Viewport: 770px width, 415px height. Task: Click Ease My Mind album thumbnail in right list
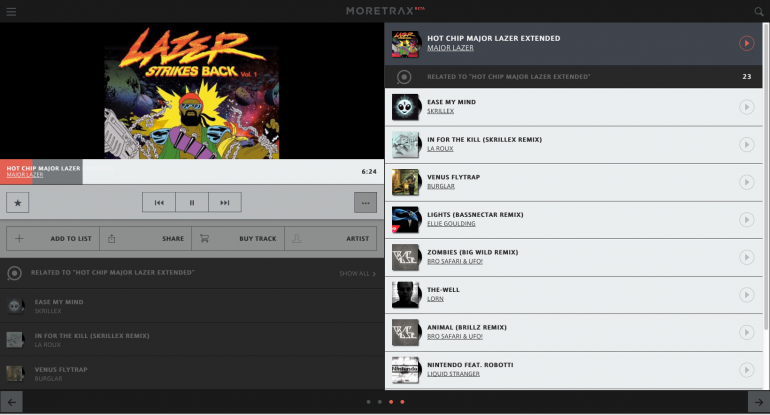[406, 107]
